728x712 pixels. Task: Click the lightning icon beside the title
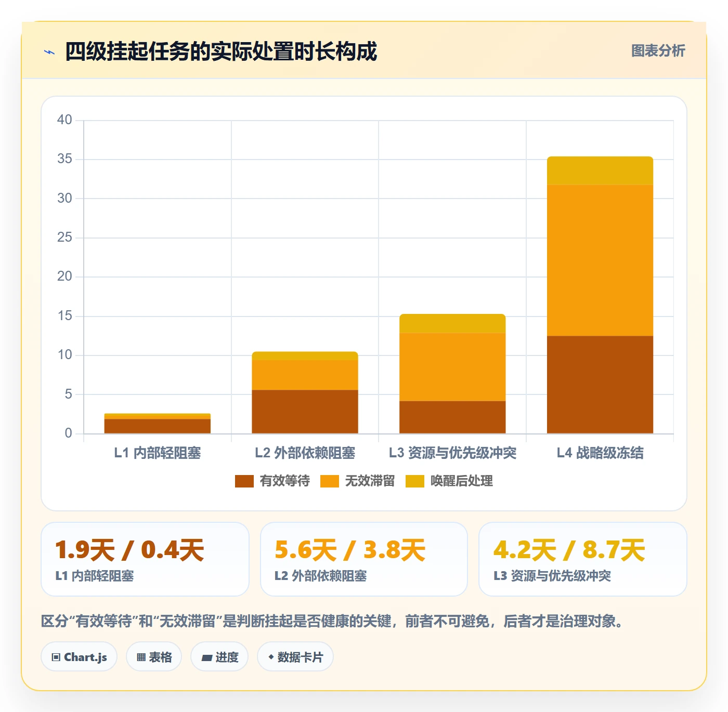[x=49, y=52]
